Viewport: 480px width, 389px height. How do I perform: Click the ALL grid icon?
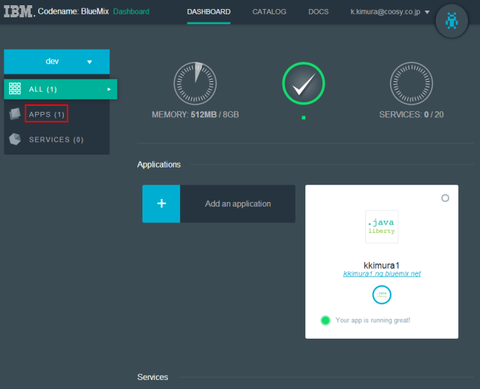(x=15, y=89)
